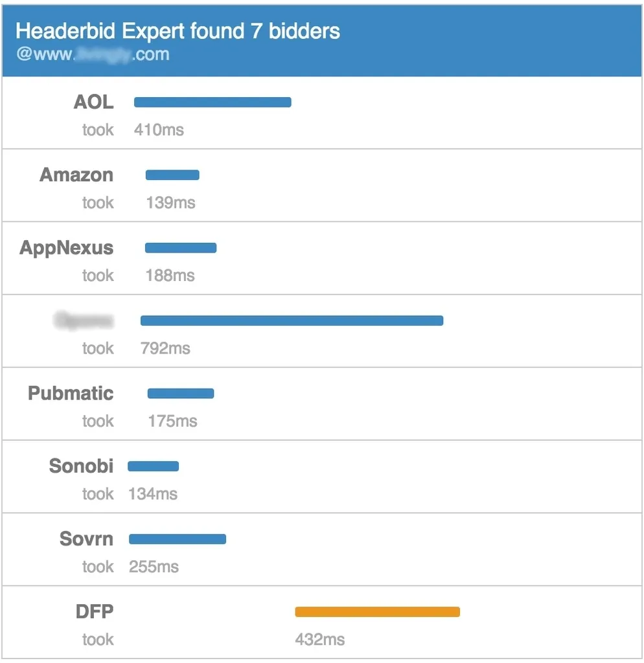
Task: Click the 792ms timing text
Action: point(165,348)
